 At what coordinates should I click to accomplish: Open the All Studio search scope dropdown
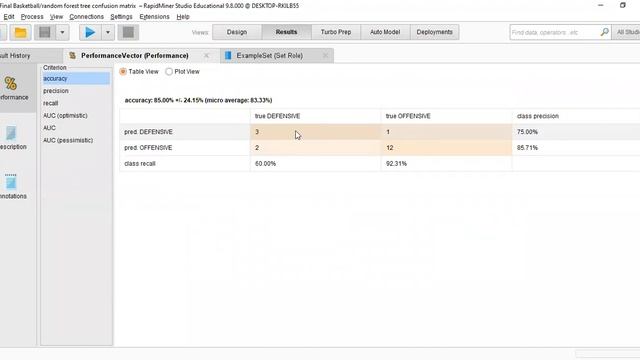tap(626, 32)
